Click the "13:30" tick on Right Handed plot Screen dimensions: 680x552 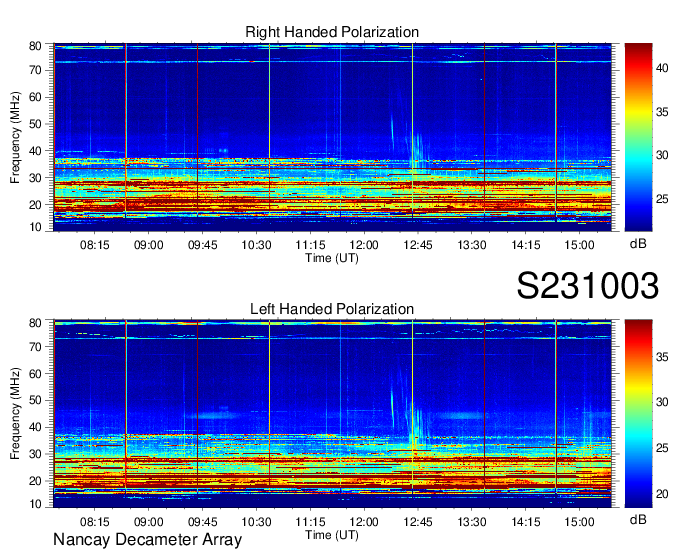tap(472, 245)
